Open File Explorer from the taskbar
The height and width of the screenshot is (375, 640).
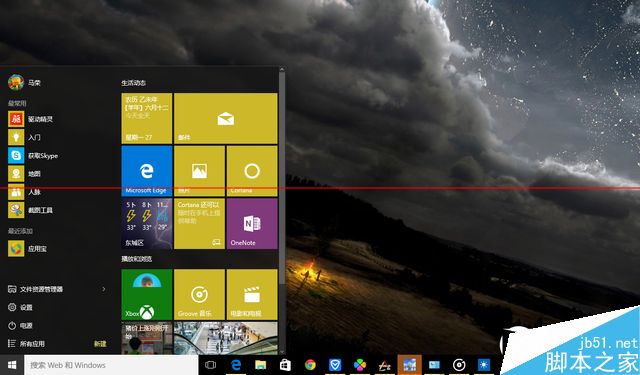point(260,365)
